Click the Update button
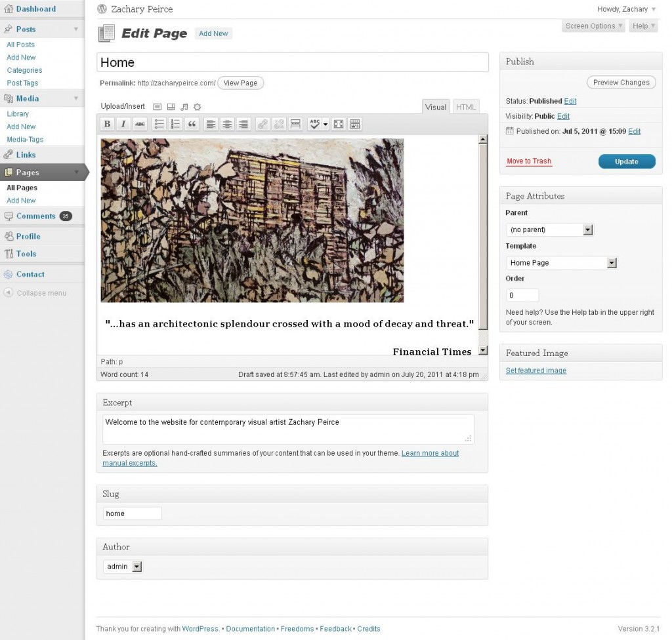This screenshot has height=640, width=672. (x=627, y=161)
